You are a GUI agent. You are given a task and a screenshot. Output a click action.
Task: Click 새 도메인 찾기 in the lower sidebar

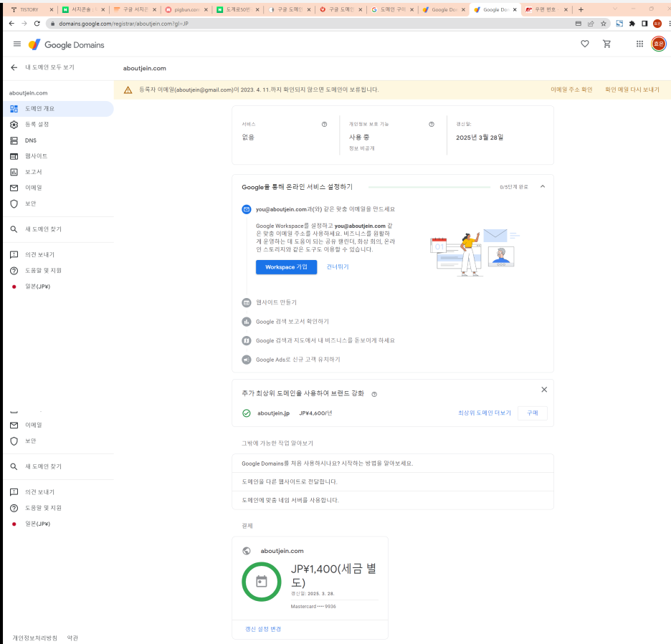pos(58,466)
